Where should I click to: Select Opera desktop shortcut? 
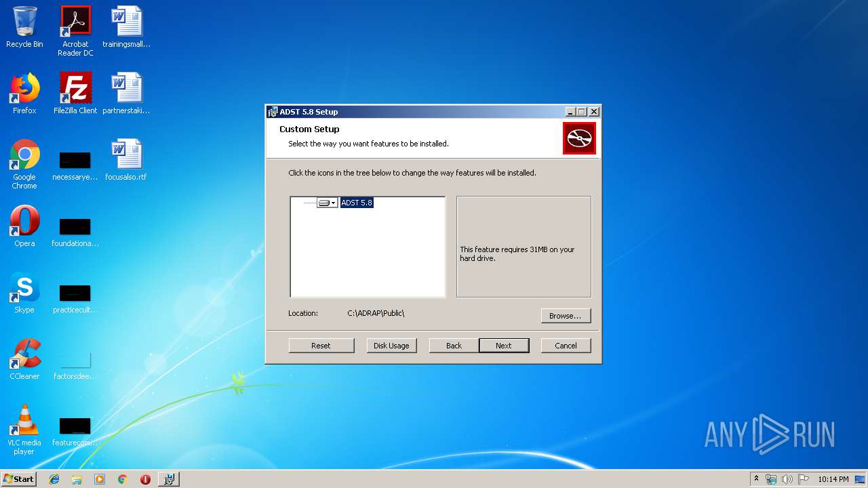24,226
